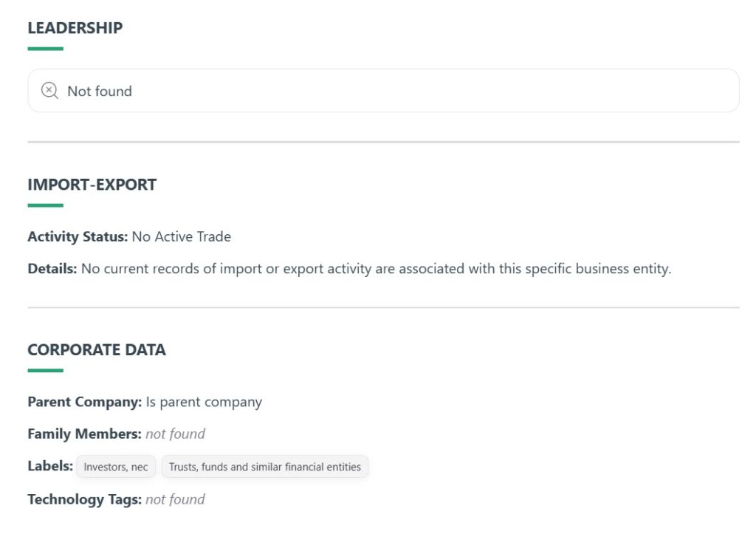Click the "Labels:" field label

(x=50, y=467)
